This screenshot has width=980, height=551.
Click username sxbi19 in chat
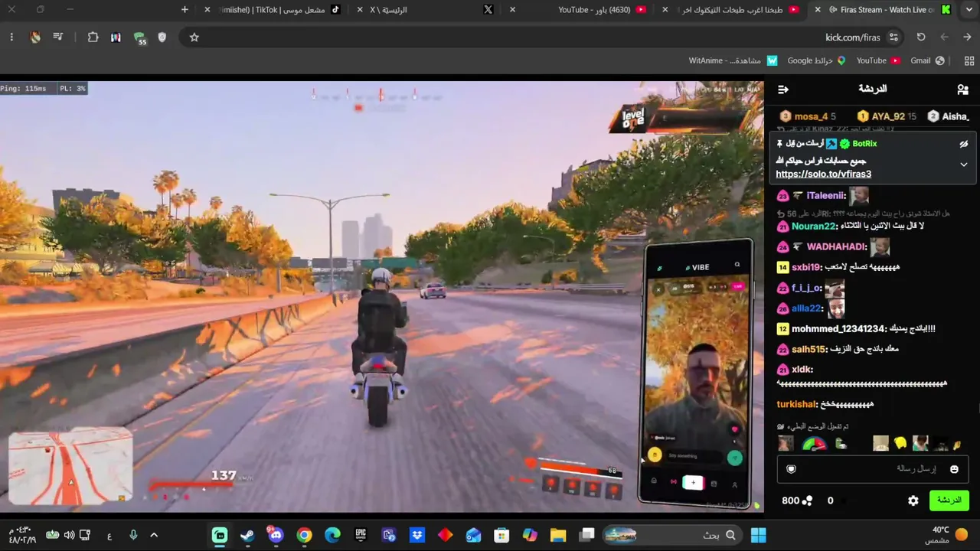click(806, 268)
